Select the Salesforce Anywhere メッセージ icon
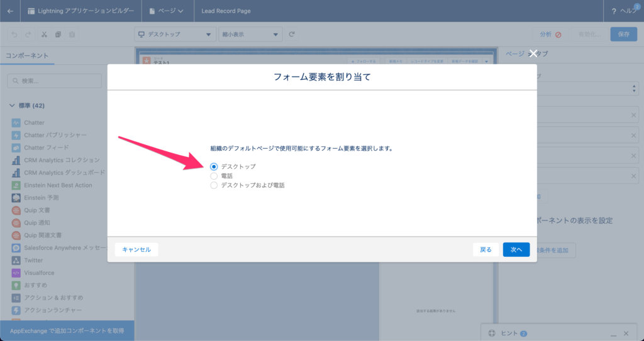The height and width of the screenshot is (341, 644). click(x=16, y=248)
